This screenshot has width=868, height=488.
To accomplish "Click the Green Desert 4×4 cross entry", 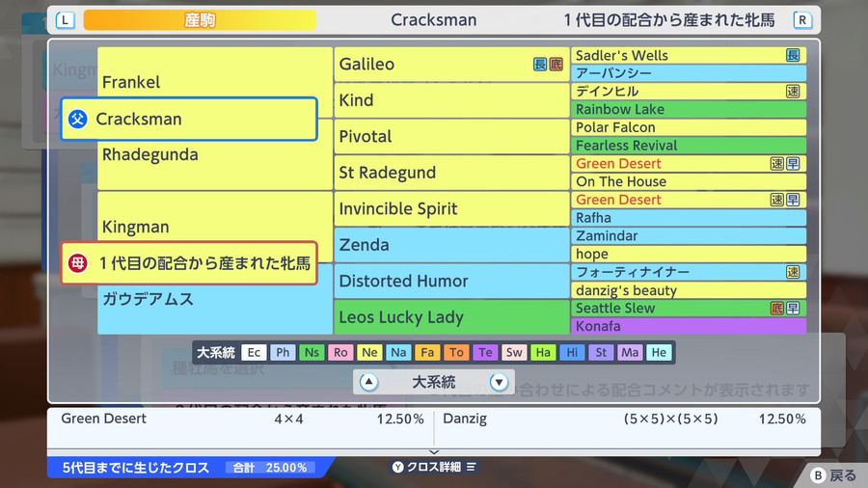I will [242, 419].
